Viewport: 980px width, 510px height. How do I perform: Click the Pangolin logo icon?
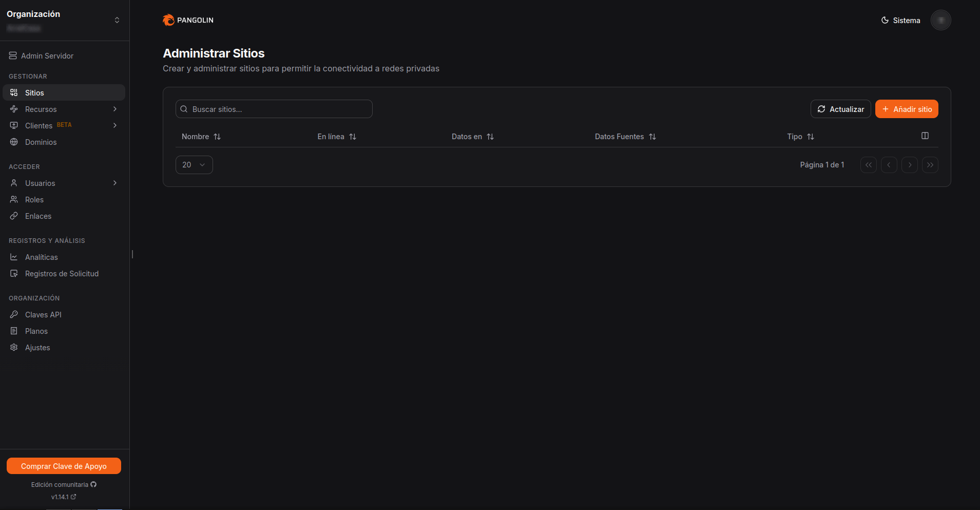tap(168, 20)
